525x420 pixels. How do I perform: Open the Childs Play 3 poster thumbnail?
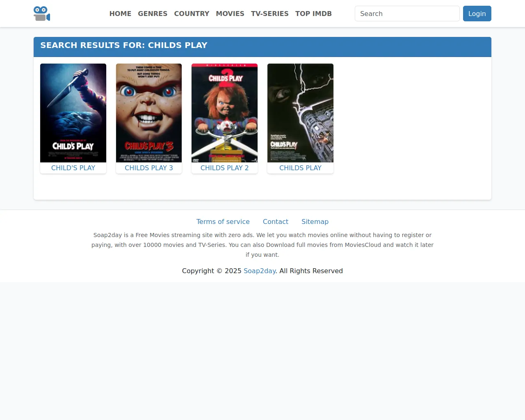[x=149, y=113]
